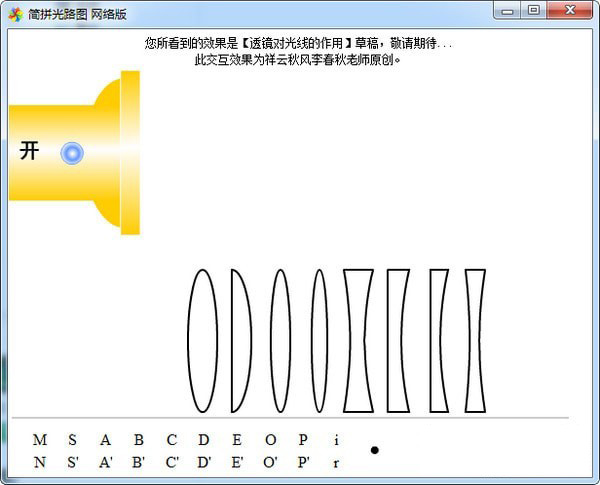Select the label S
The image size is (600, 485).
(x=72, y=440)
